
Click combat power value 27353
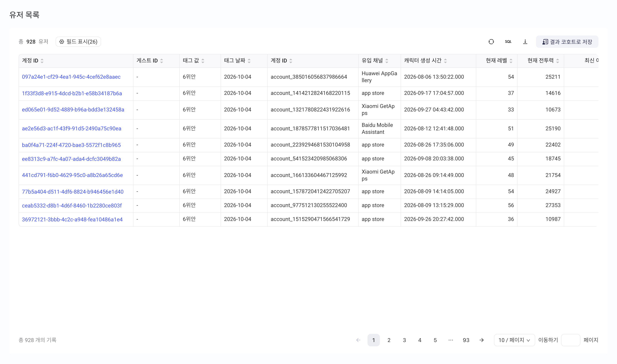point(553,205)
